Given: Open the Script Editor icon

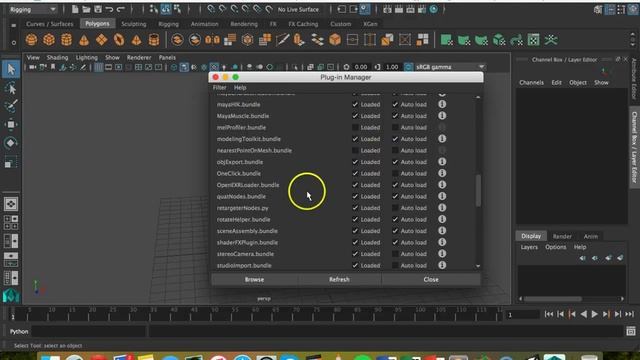Looking at the screenshot, I should (x=631, y=331).
